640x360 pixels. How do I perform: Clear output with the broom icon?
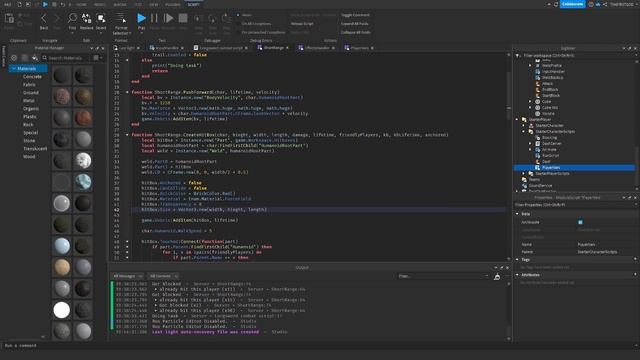497,277
